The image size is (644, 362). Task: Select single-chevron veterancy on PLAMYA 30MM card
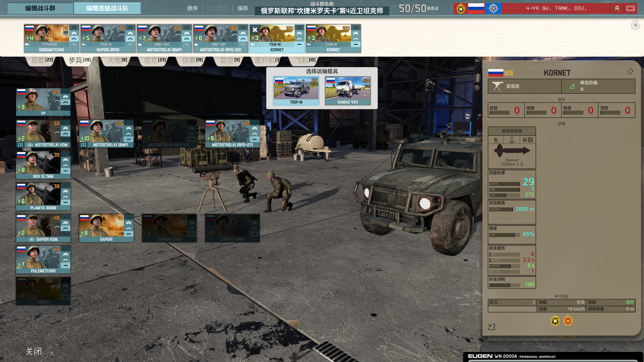[x=65, y=197]
